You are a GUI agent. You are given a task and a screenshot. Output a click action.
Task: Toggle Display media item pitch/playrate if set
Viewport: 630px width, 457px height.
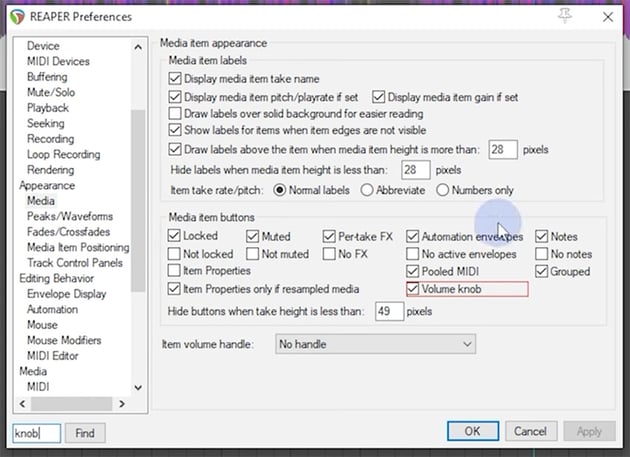click(175, 97)
